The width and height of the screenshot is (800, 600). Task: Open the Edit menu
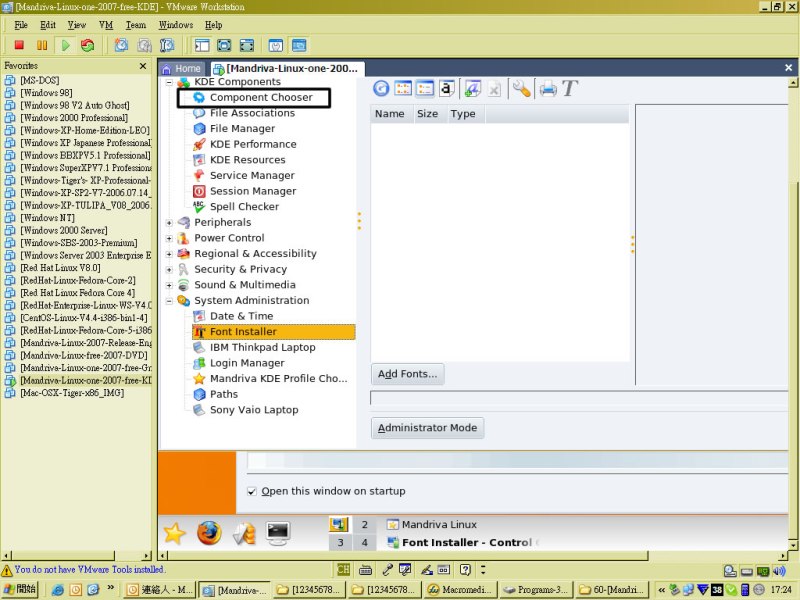(48, 25)
